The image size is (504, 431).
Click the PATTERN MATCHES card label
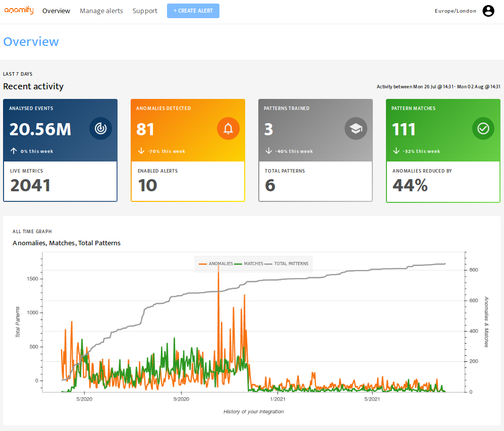413,109
